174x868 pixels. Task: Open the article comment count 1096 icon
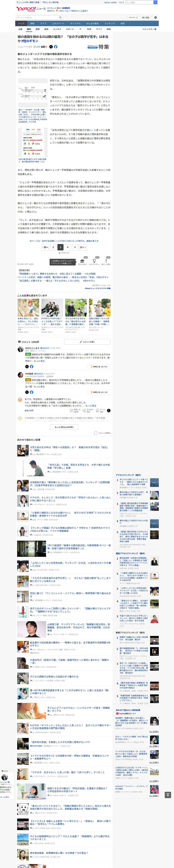[37, 47]
